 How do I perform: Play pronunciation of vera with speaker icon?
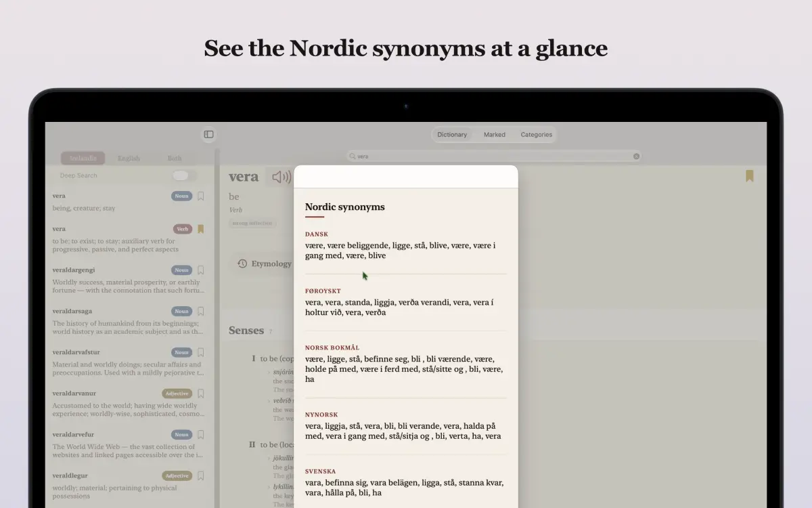pyautogui.click(x=281, y=177)
